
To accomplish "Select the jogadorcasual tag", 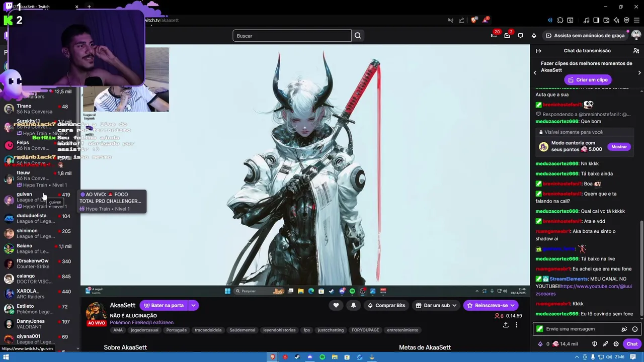I will (x=144, y=330).
